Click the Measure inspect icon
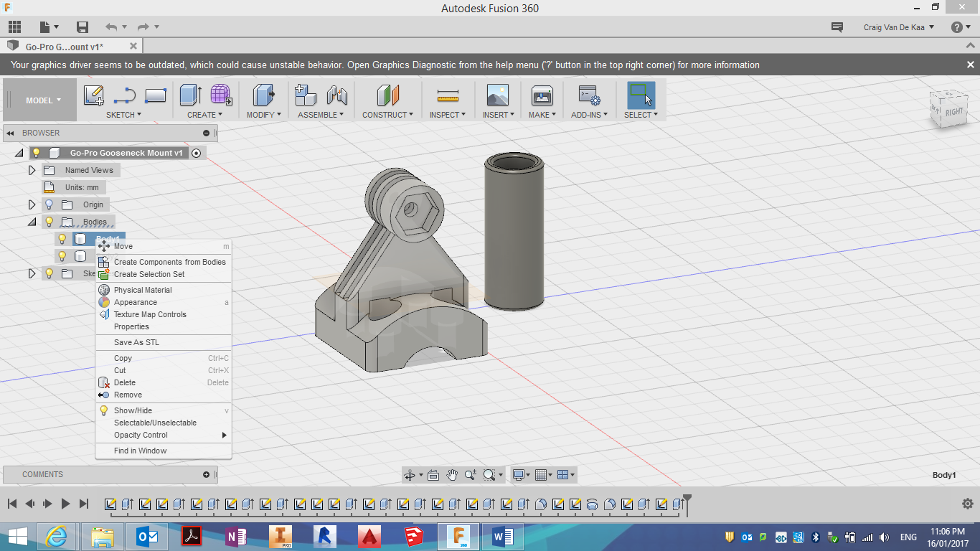980x551 pixels. (448, 95)
